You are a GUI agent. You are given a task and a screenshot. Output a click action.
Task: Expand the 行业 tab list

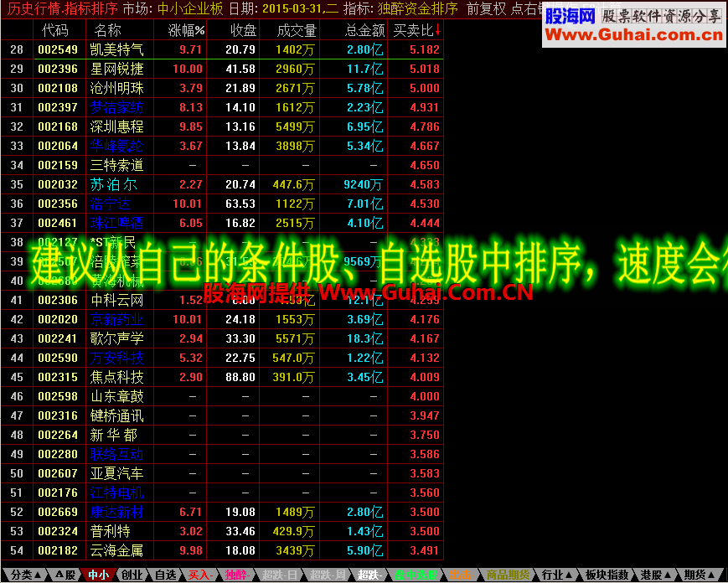pyautogui.click(x=556, y=575)
